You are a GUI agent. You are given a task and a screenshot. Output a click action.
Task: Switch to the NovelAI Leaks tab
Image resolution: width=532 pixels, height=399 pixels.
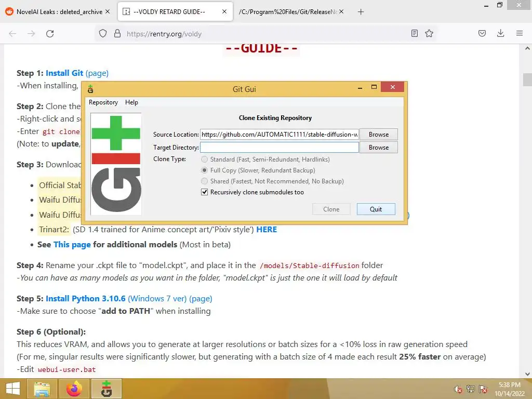point(58,11)
